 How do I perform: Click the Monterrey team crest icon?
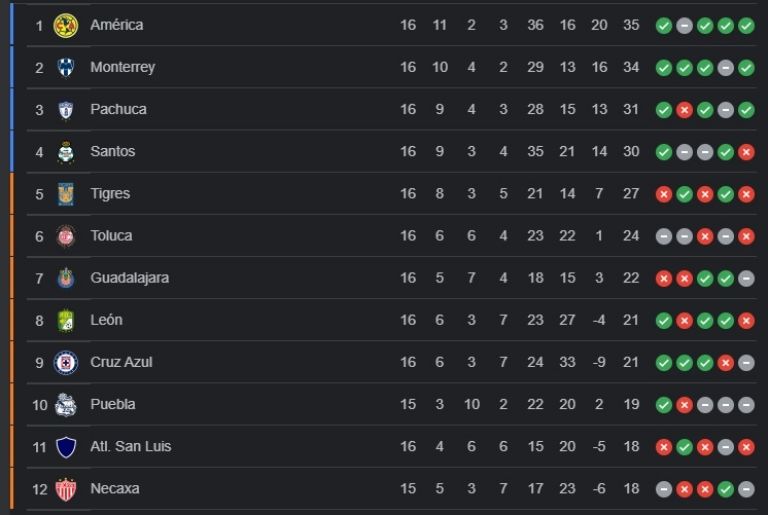pyautogui.click(x=66, y=68)
